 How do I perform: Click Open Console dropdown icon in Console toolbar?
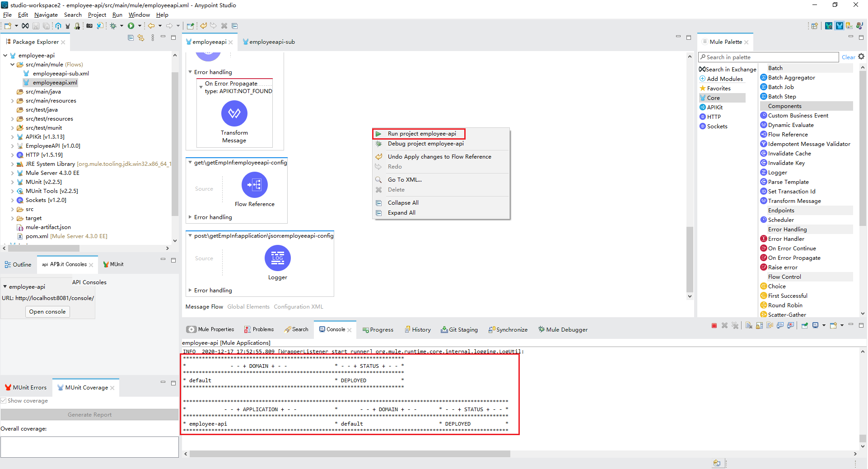click(x=842, y=325)
